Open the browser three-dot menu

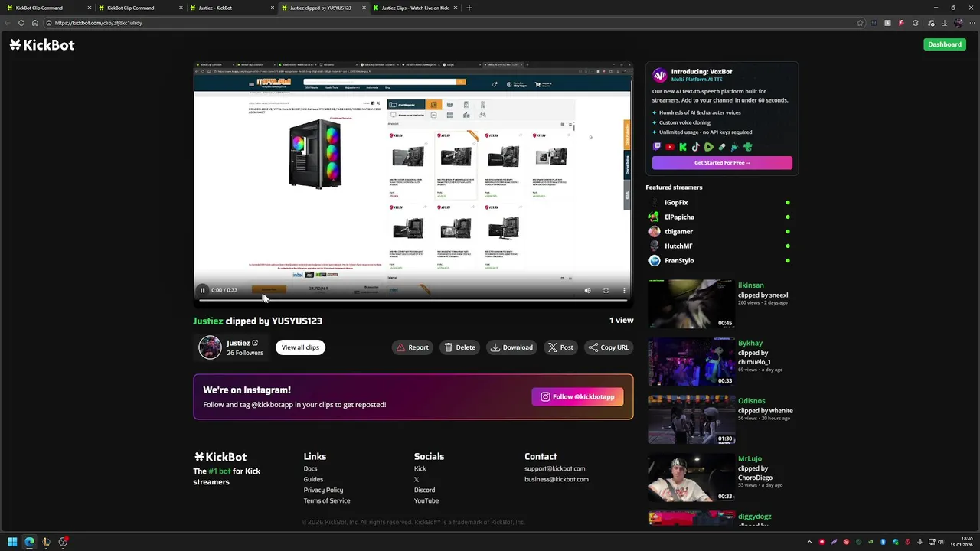coord(972,23)
